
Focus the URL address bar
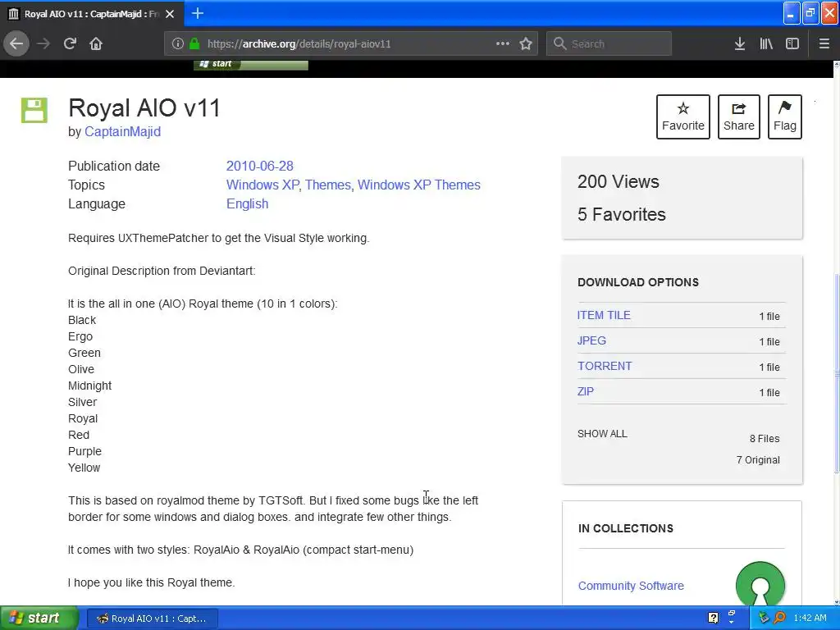click(x=351, y=44)
